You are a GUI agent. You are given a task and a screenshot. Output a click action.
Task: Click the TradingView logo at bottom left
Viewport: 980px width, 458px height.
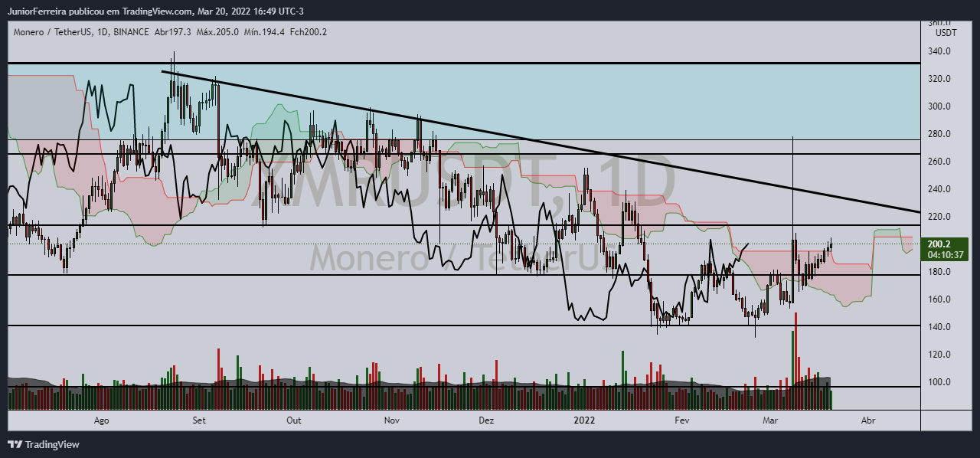pos(44,444)
